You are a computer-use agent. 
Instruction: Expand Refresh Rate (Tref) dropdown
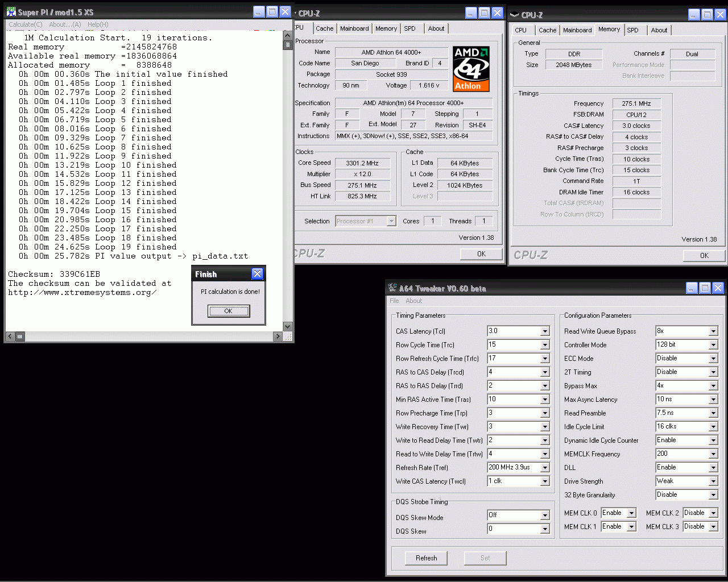point(544,468)
